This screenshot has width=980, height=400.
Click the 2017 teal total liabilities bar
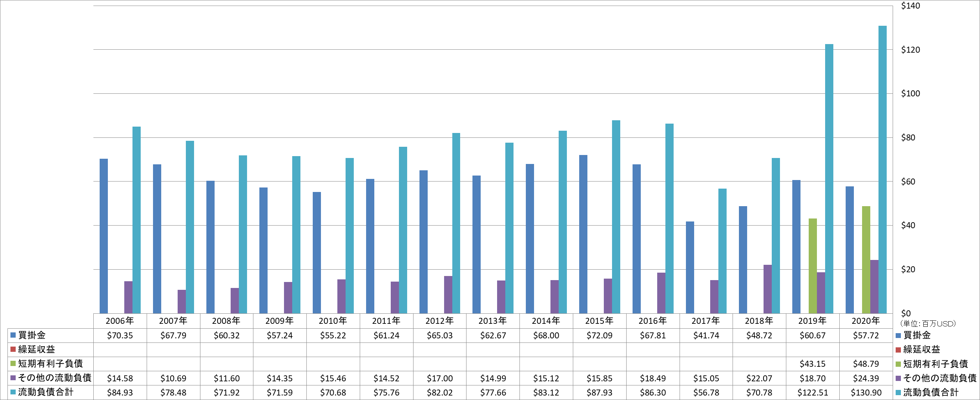point(722,251)
